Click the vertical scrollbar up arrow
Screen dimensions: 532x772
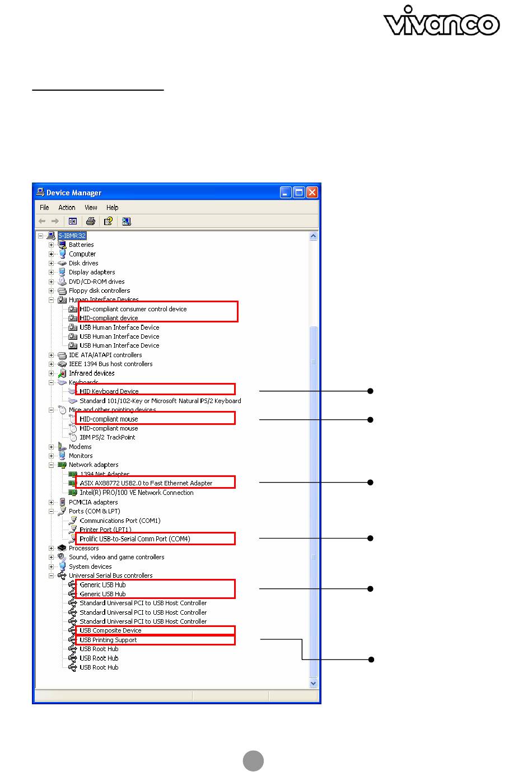tap(313, 236)
